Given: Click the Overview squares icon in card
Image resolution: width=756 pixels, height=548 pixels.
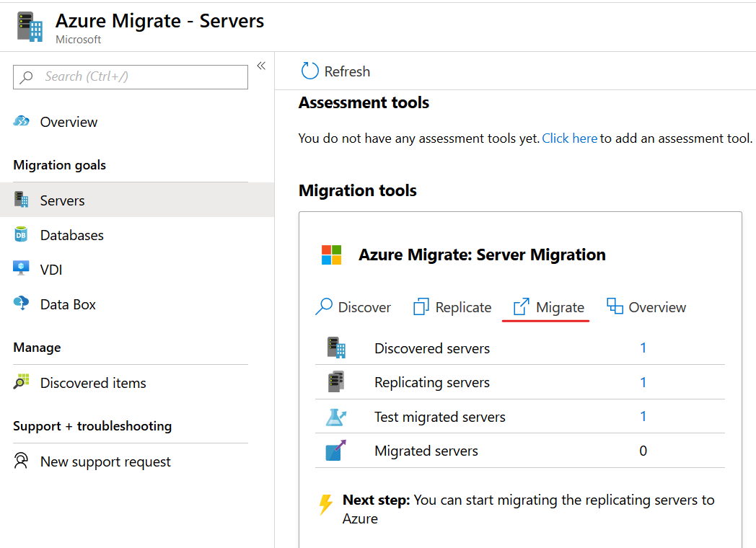Looking at the screenshot, I should point(615,306).
